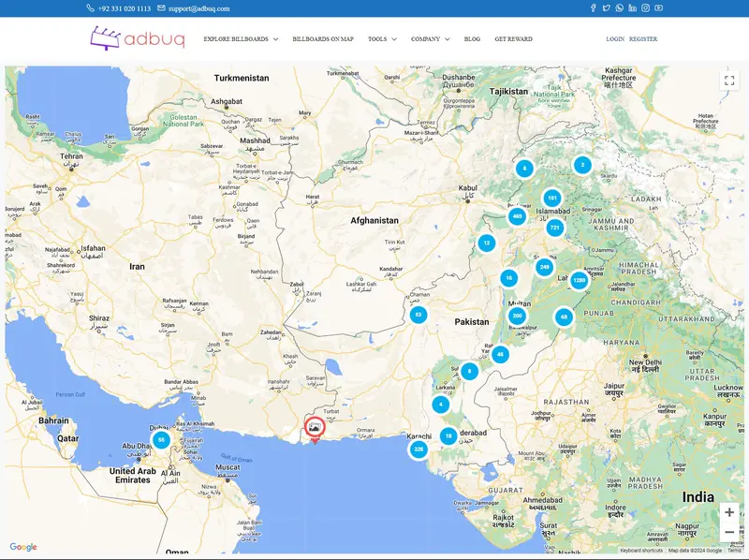Click the adbuq logo
This screenshot has width=749, height=560.
click(x=138, y=38)
